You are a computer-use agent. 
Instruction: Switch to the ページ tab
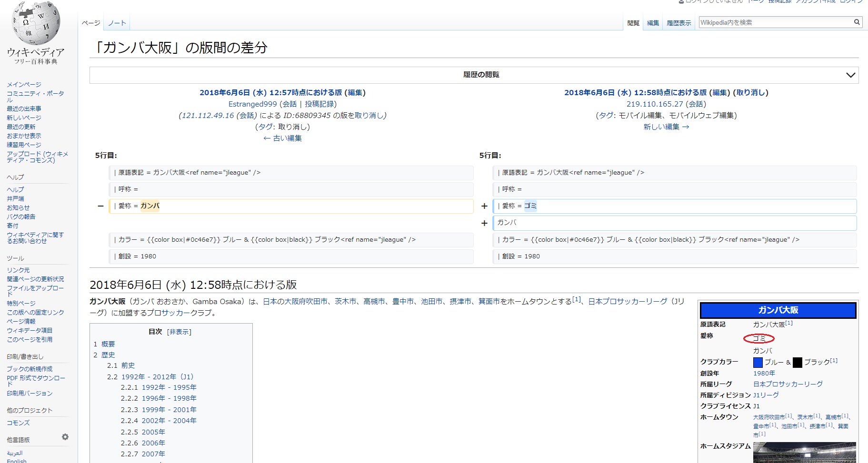point(90,23)
